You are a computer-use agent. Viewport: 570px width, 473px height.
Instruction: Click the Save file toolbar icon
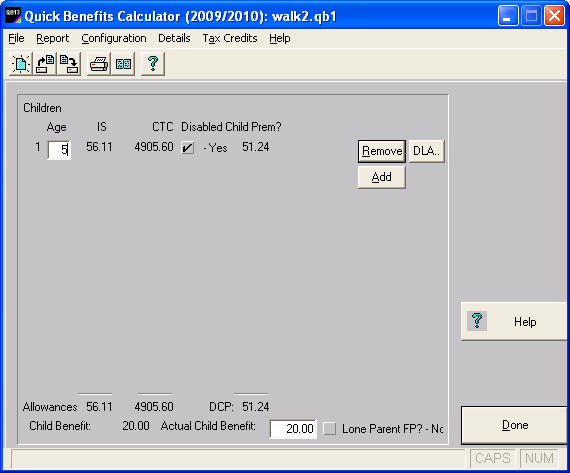pos(69,64)
